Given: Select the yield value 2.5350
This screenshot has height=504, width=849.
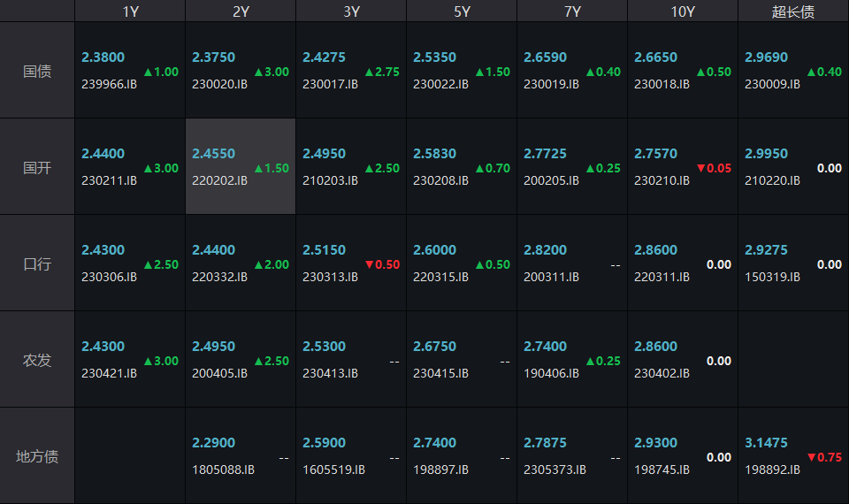Looking at the screenshot, I should [x=434, y=57].
